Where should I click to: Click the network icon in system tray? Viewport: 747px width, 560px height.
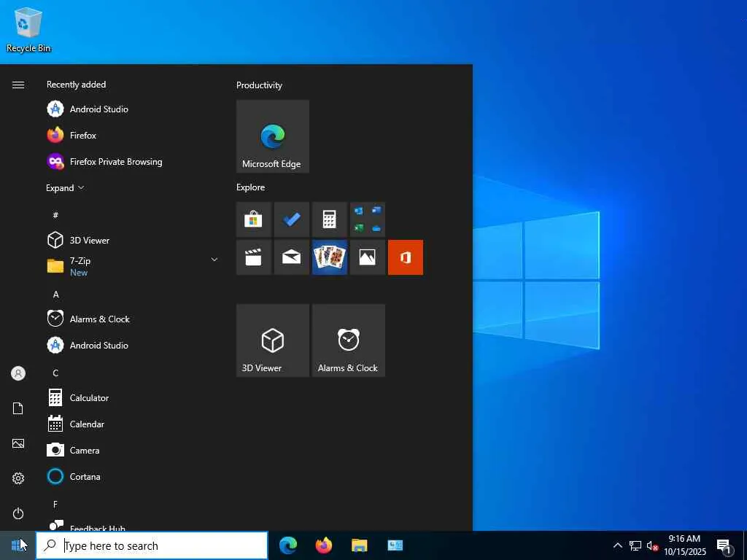[x=635, y=545]
